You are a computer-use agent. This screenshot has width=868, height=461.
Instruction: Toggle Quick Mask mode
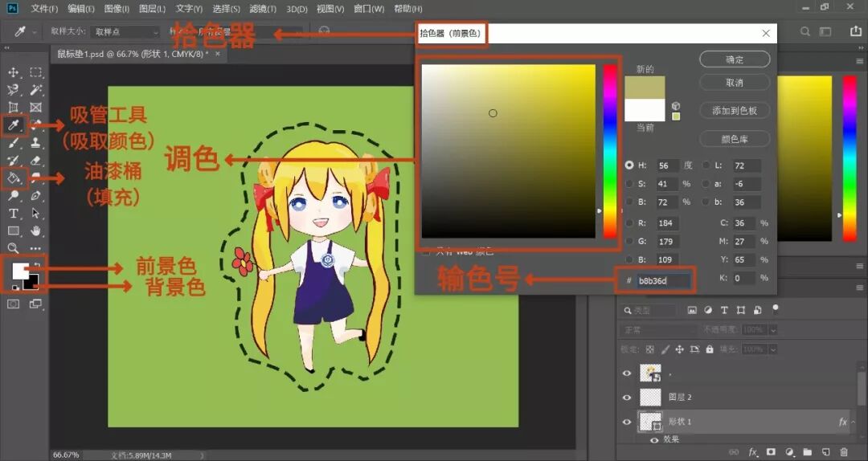[x=14, y=304]
